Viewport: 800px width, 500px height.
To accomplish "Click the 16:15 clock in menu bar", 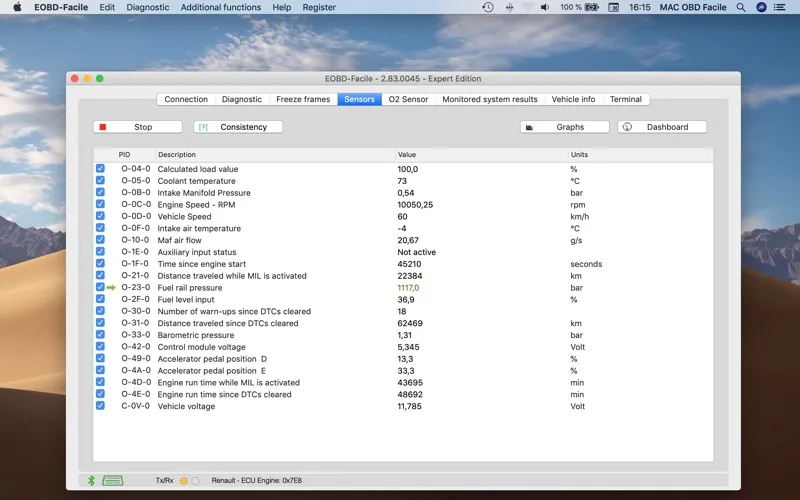I will coord(640,7).
